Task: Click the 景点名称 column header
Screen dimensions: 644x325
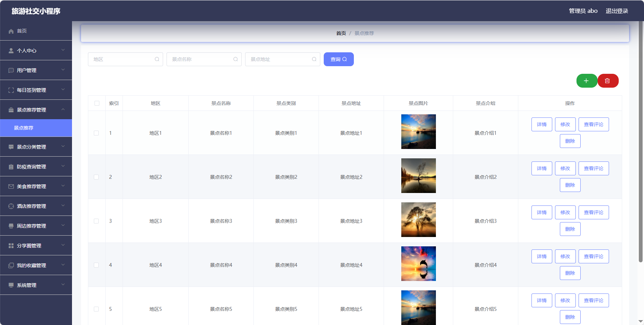Action: (221, 103)
